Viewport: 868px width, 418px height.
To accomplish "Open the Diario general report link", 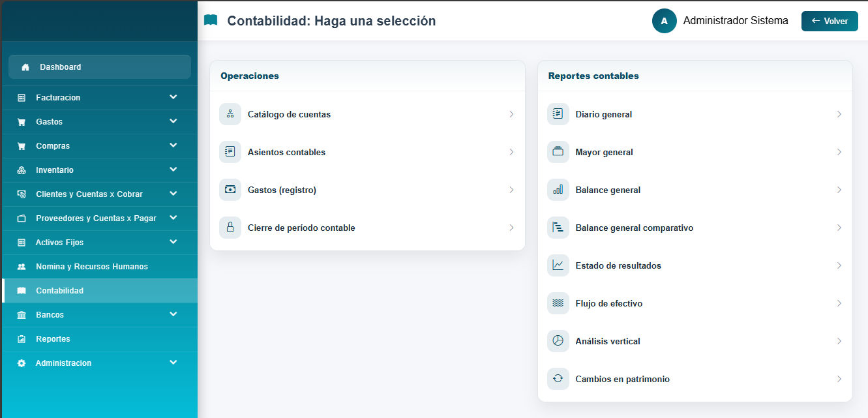I will 603,115.
